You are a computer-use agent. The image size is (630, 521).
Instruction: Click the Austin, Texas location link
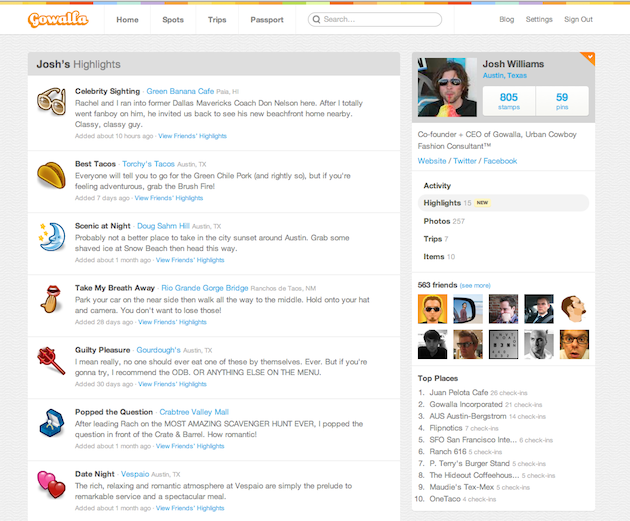[x=505, y=76]
